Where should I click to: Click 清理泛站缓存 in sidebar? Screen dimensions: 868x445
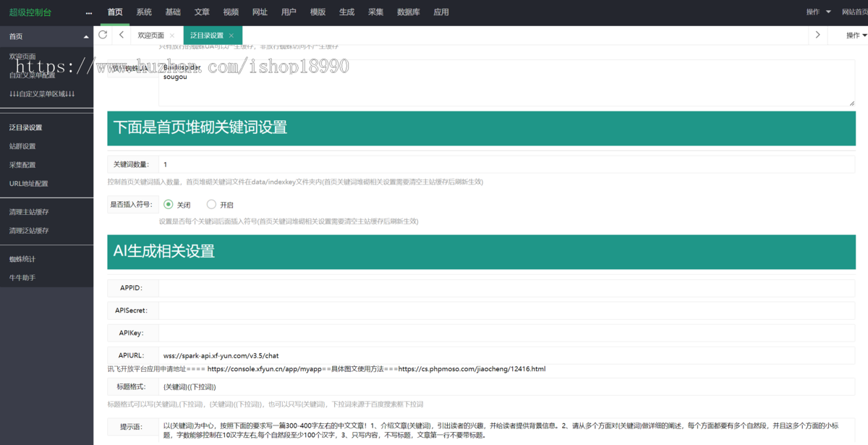(x=29, y=231)
